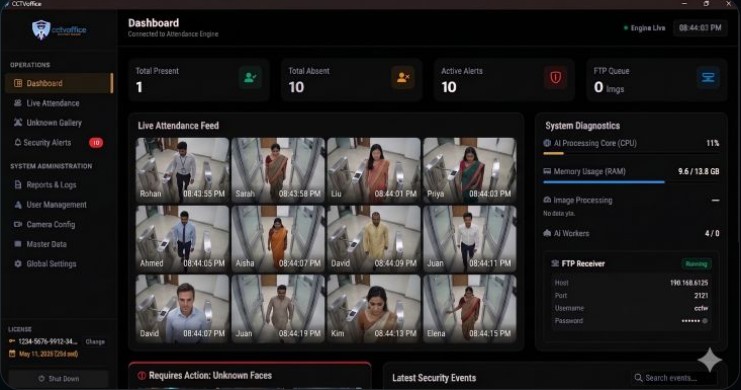
Task: Open Elena's attendance thumbnail
Action: [469, 308]
